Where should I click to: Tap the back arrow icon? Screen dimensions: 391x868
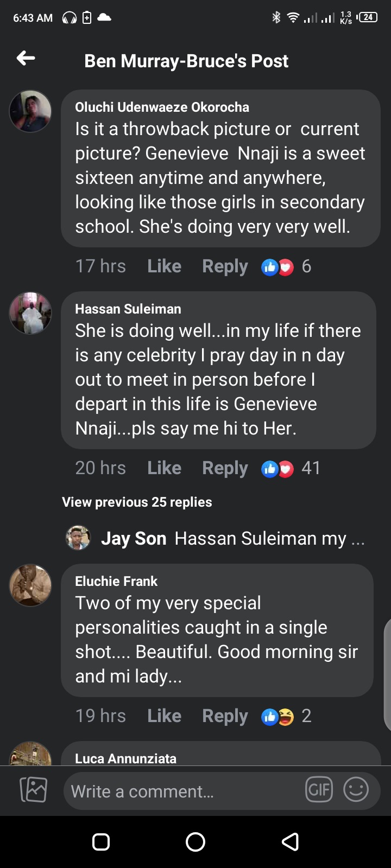26,59
